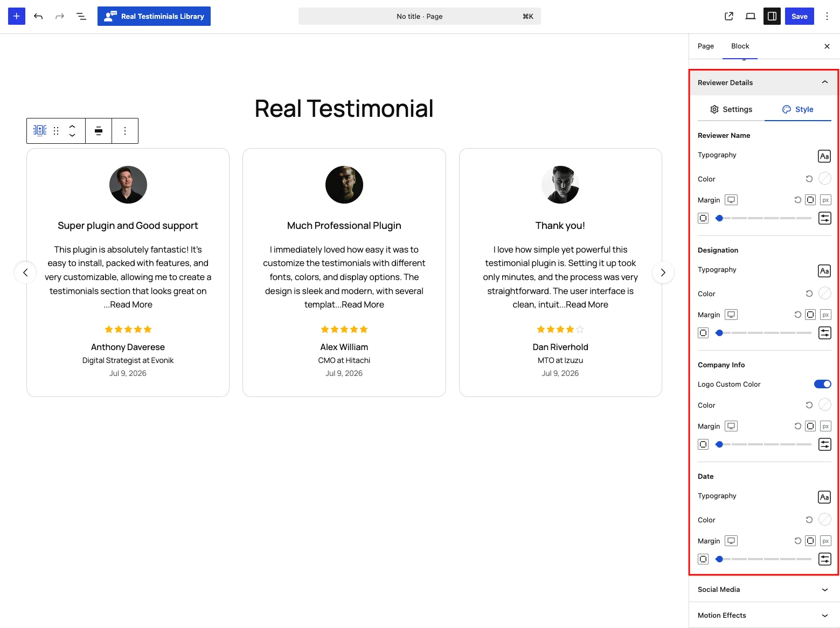This screenshot has height=628, width=840.
Task: Reset the Reviewer Name color
Action: [809, 179]
